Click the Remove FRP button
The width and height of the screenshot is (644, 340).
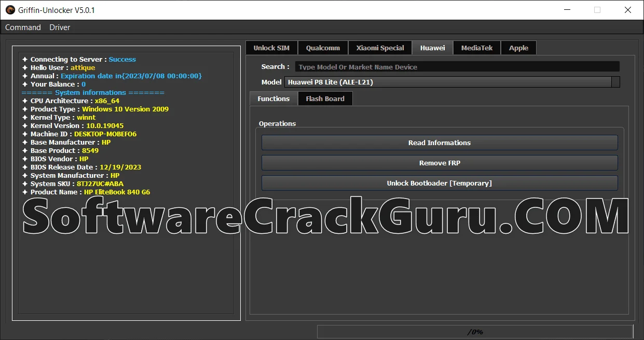[x=440, y=163]
